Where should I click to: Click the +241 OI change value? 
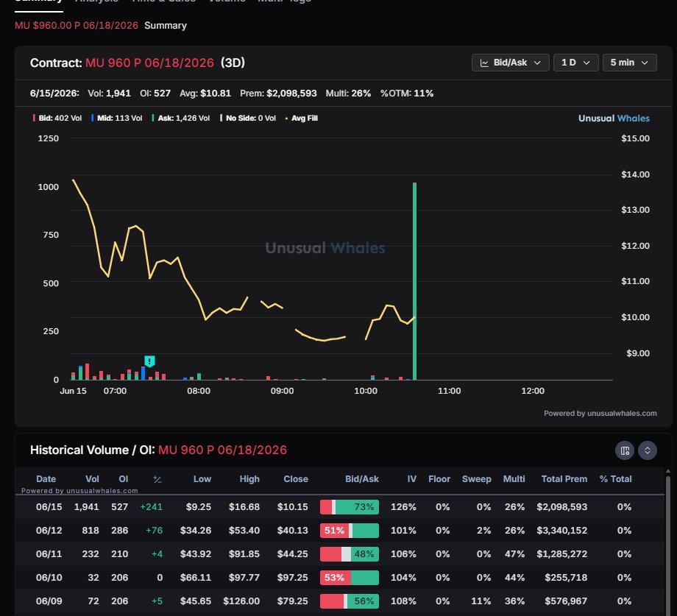coord(151,507)
